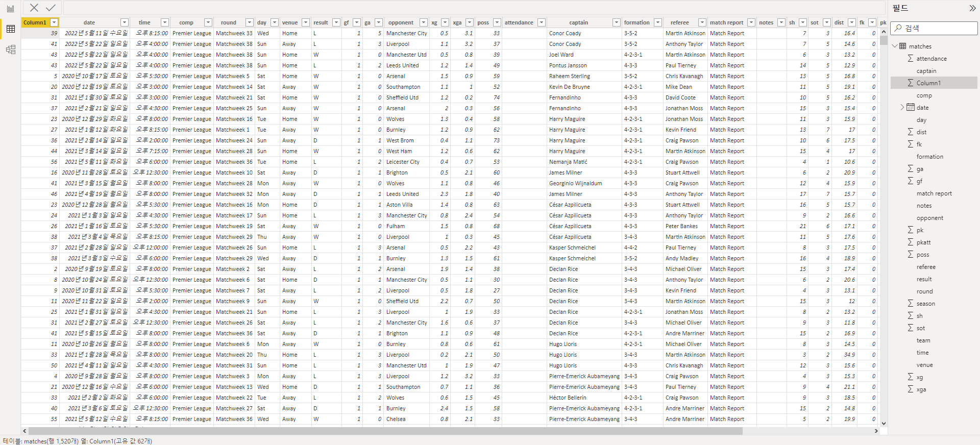The width and height of the screenshot is (980, 445).
Task: Click captain cell 'Nemanja Matić'
Action: [568, 162]
